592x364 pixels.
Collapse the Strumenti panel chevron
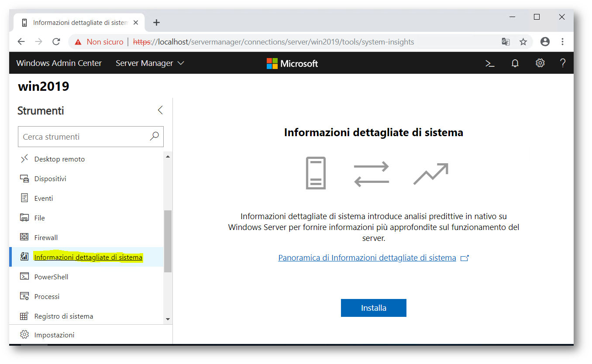(160, 110)
